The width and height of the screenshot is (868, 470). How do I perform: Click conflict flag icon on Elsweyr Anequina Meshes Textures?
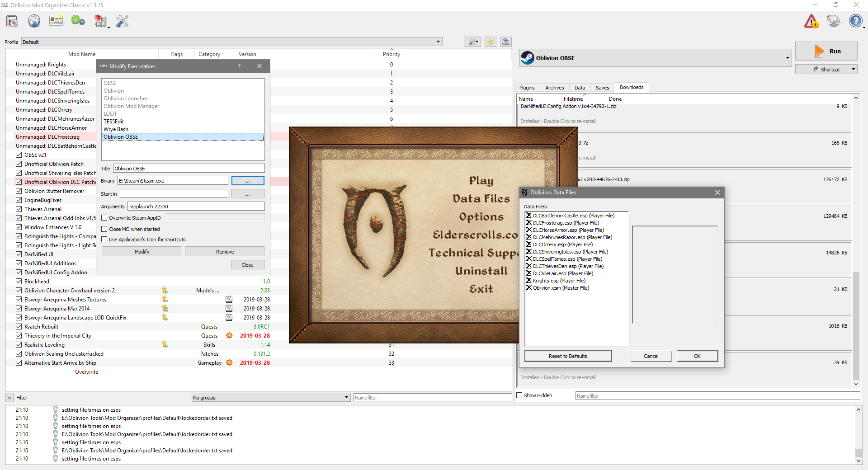coord(165,299)
